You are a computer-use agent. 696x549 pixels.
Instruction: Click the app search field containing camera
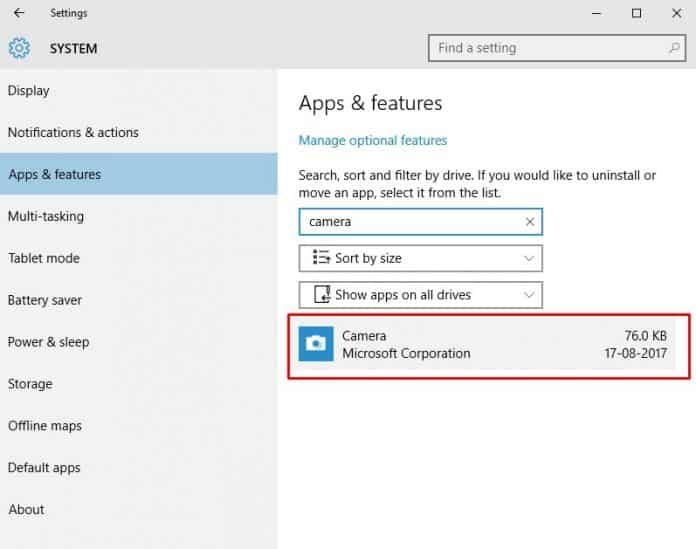(x=420, y=221)
